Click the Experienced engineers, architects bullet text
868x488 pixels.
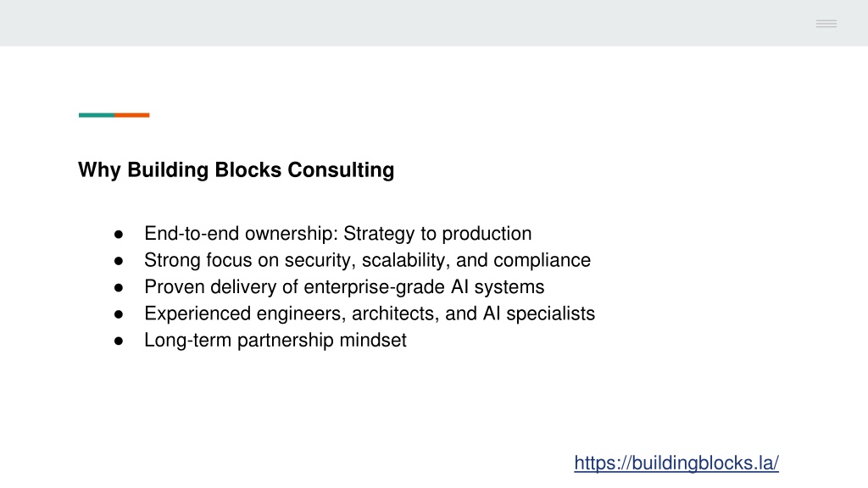click(x=370, y=313)
